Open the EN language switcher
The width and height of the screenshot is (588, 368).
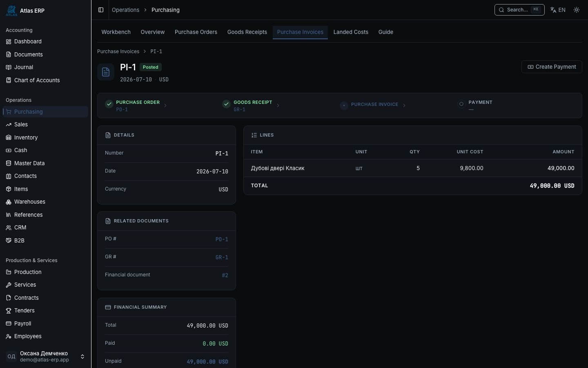coord(558,10)
